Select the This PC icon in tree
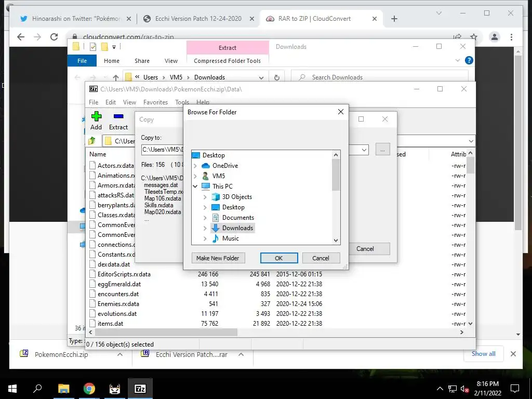The width and height of the screenshot is (532, 399). tap(206, 187)
